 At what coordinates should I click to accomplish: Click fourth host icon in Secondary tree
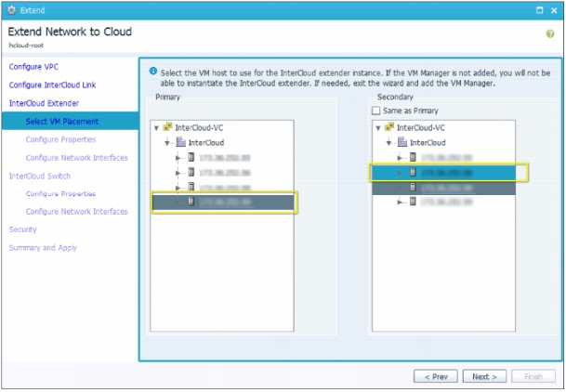pyautogui.click(x=413, y=202)
